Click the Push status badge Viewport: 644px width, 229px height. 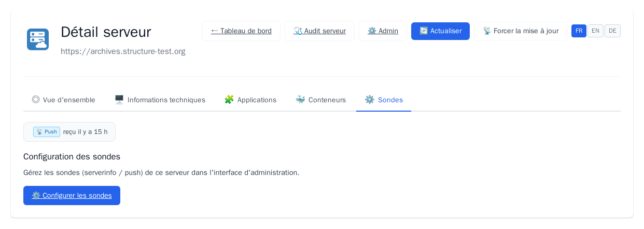point(47,132)
